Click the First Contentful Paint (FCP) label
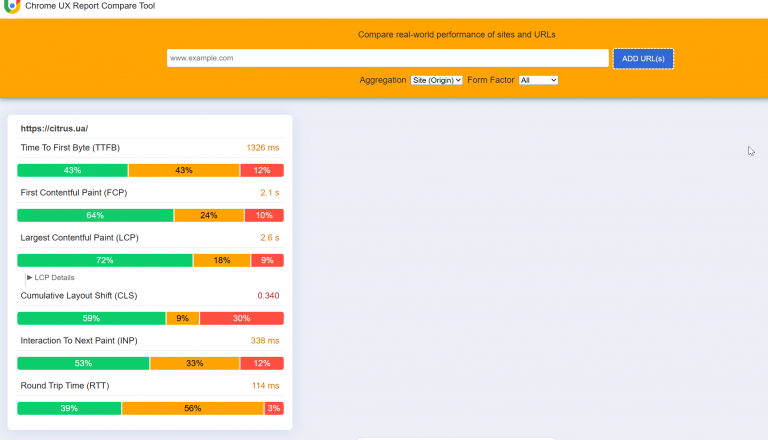 tap(74, 193)
